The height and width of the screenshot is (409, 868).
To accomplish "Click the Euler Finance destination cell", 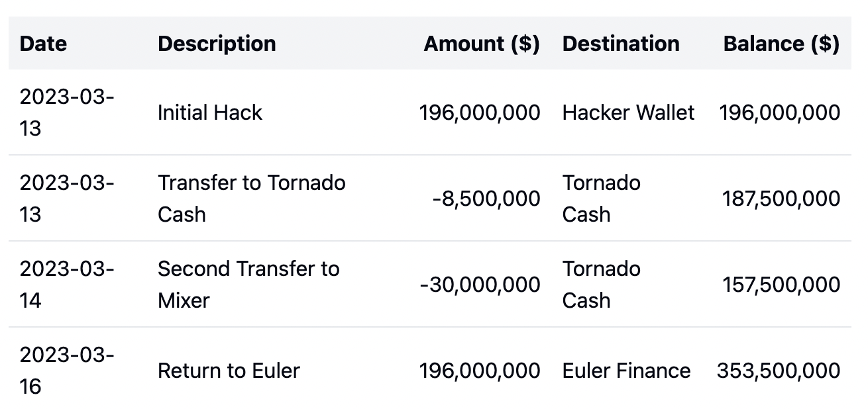I will [626, 371].
